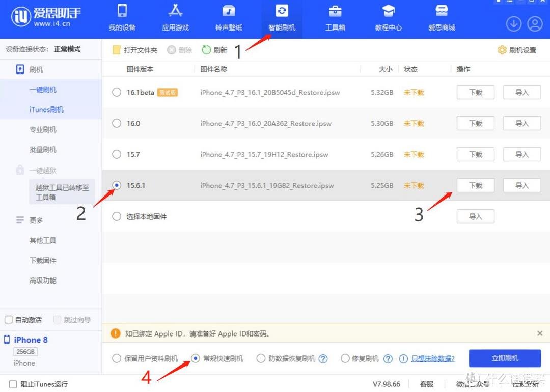The height and width of the screenshot is (392, 550).
Task: Click the 爱思助手 i4 logo
Action: click(46, 16)
